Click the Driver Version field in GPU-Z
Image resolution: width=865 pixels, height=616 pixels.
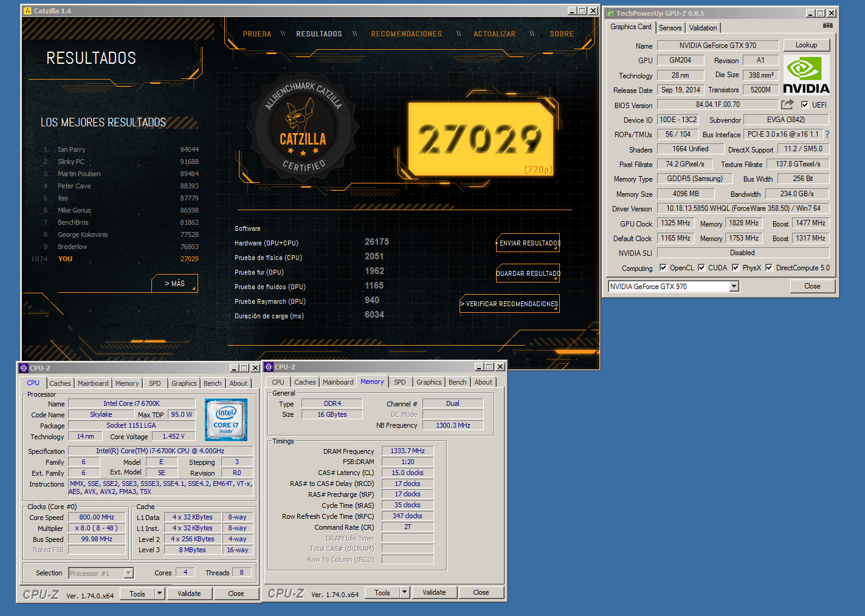(x=743, y=208)
